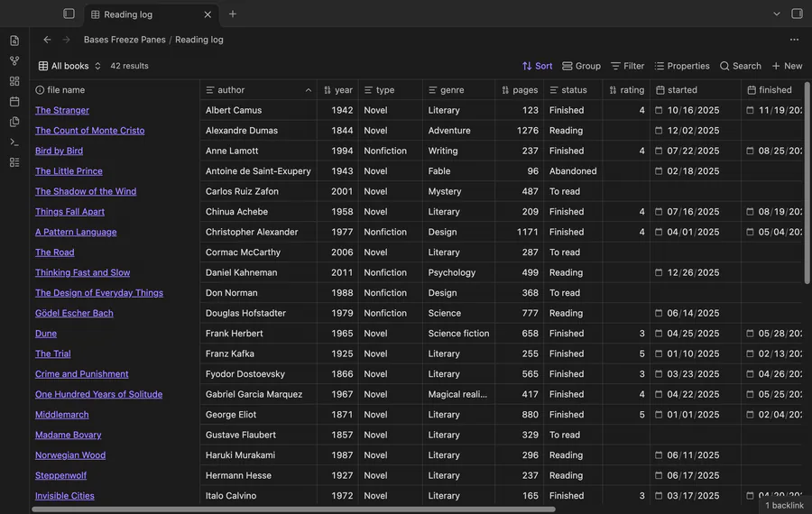
Task: Click the pages column header
Action: coord(520,90)
